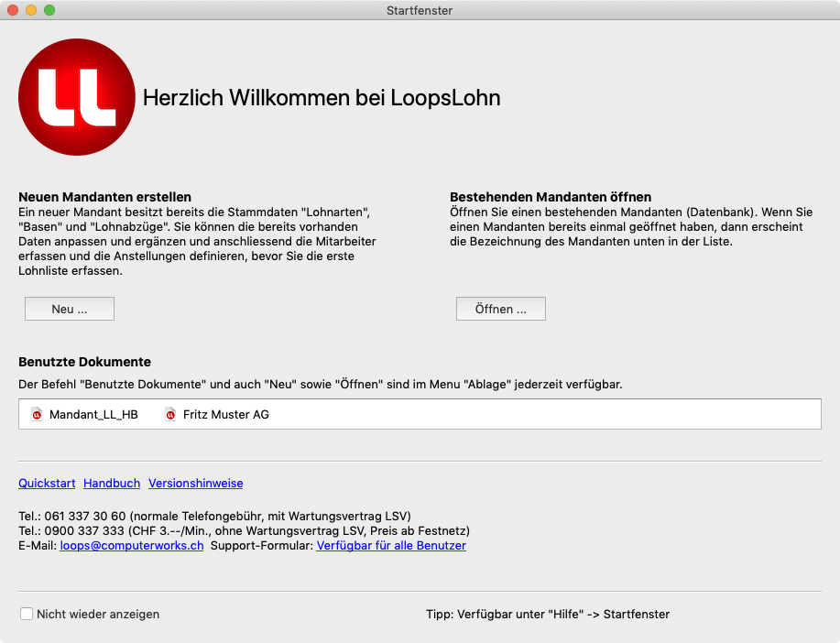The height and width of the screenshot is (643, 840).
Task: Open an existing Mandant via Öffnen button
Action: 500,309
